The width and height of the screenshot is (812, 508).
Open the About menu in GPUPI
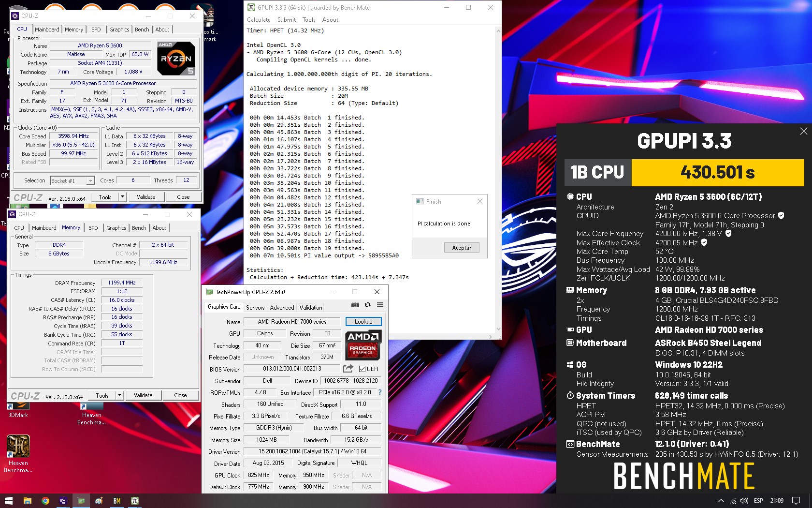coord(330,20)
